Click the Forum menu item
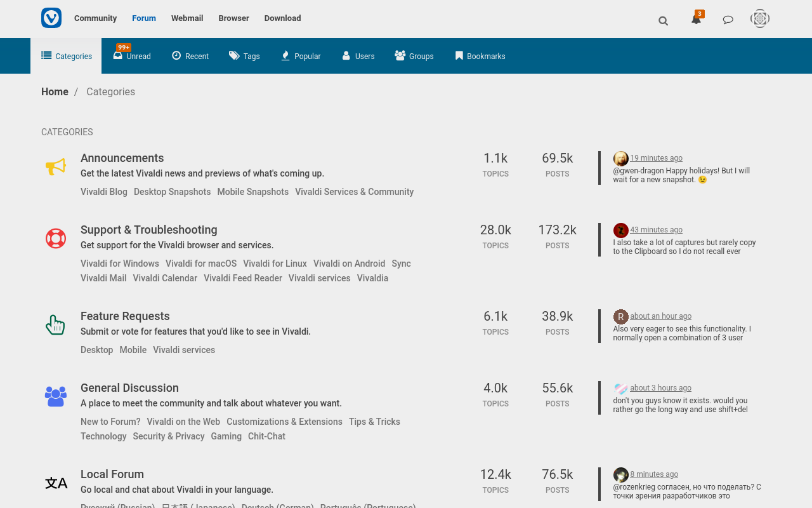Image resolution: width=812 pixels, height=508 pixels. pos(144,18)
